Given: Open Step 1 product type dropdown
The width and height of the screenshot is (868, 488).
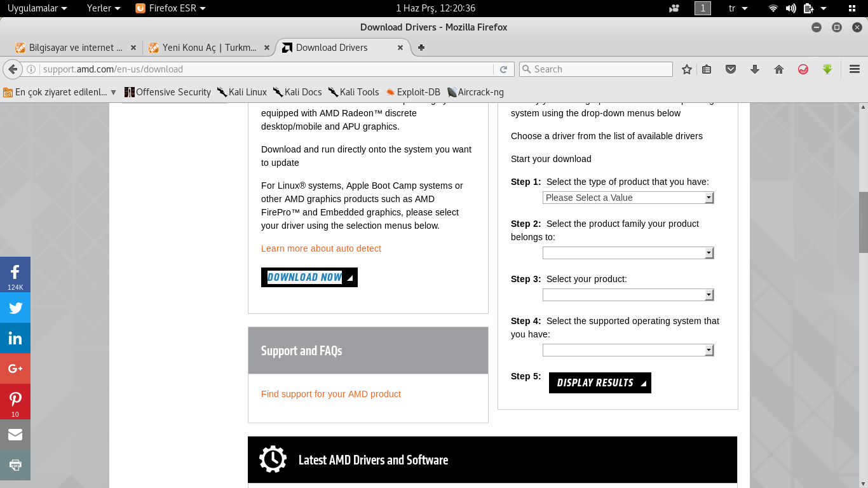Looking at the screenshot, I should pyautogui.click(x=628, y=198).
